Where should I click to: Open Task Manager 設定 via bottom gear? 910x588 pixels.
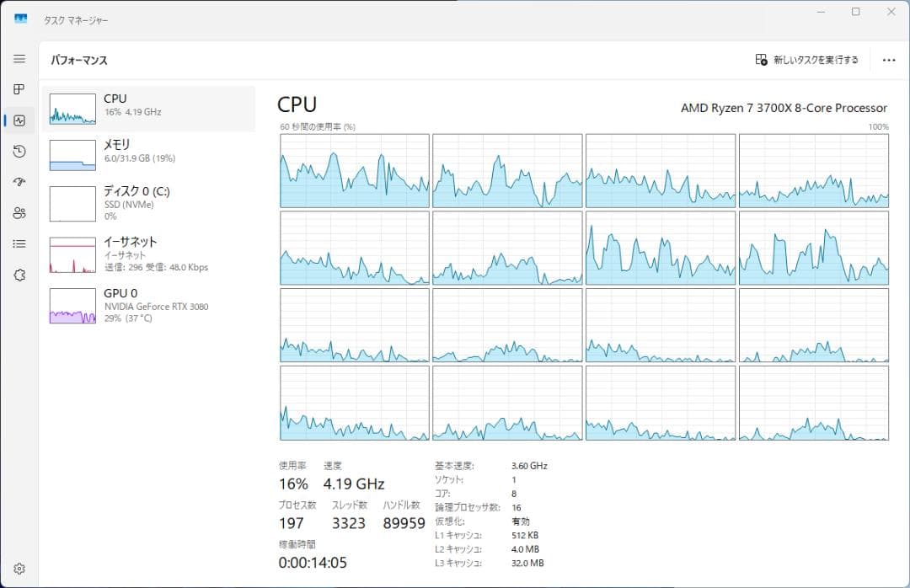click(19, 568)
